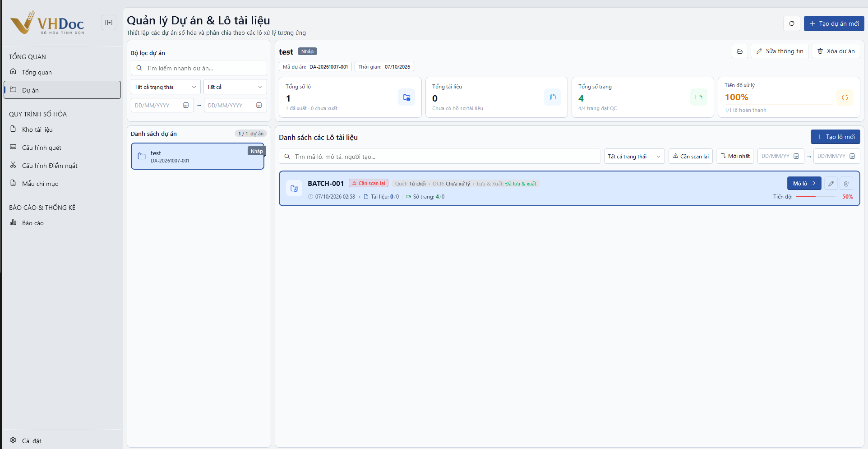Click Mở lô on BATCH-001
The width and height of the screenshot is (868, 449).
point(804,184)
